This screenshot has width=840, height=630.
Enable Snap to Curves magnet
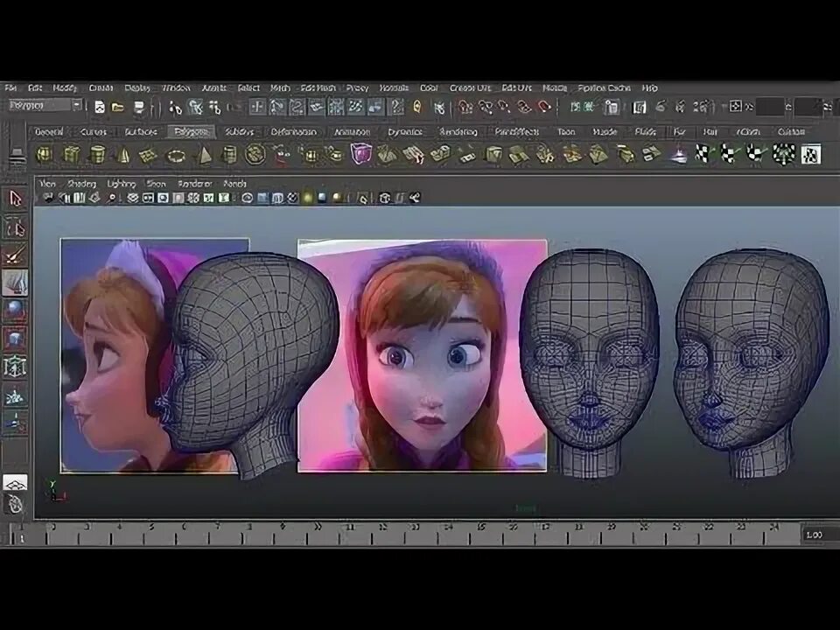click(486, 107)
